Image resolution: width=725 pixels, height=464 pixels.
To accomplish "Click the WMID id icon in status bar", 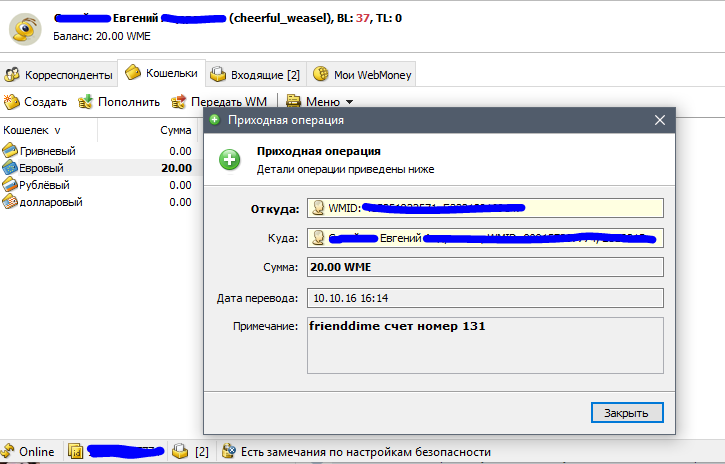I will [x=75, y=452].
